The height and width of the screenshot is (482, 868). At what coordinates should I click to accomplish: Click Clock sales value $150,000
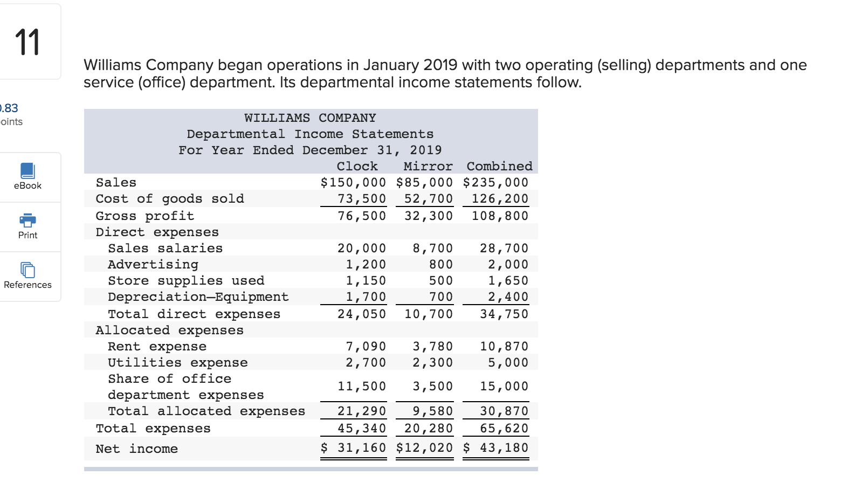click(353, 182)
